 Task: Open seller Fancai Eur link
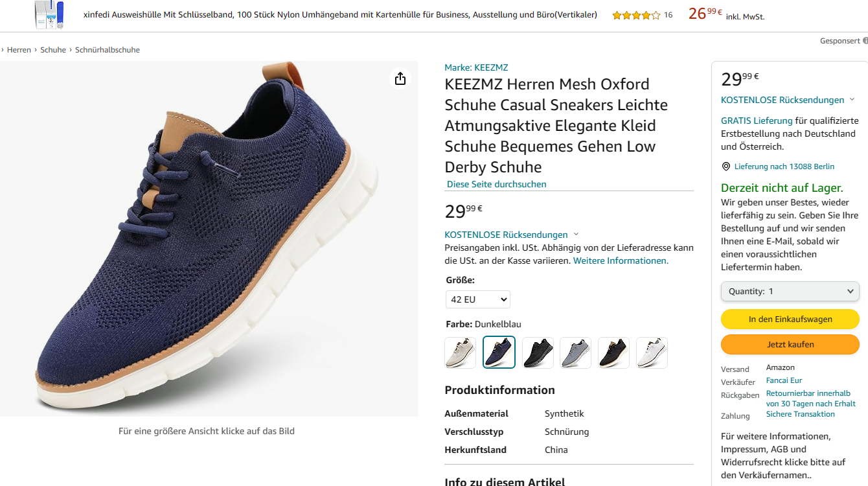tap(784, 380)
